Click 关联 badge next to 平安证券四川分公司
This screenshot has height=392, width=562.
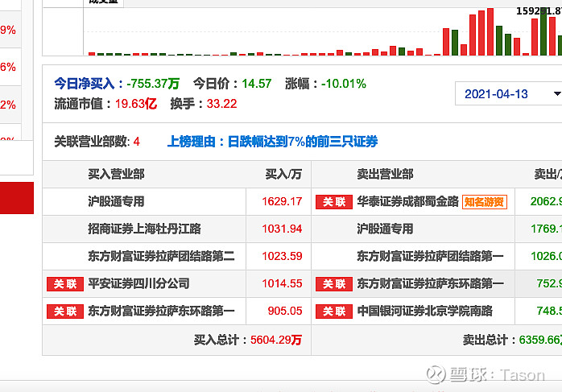point(65,284)
